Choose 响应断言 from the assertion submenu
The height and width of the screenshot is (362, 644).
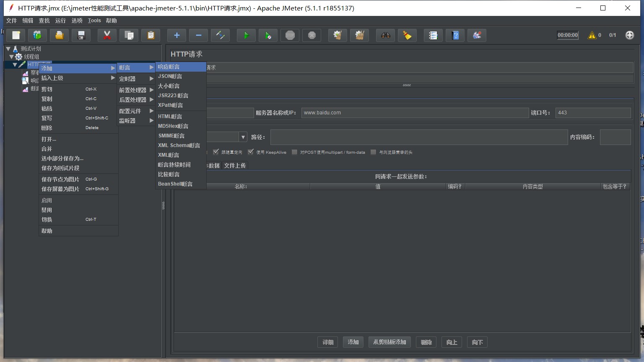(181, 67)
